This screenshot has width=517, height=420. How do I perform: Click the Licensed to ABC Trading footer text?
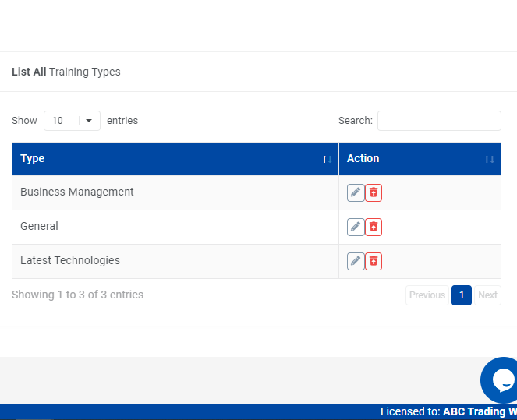(x=448, y=411)
